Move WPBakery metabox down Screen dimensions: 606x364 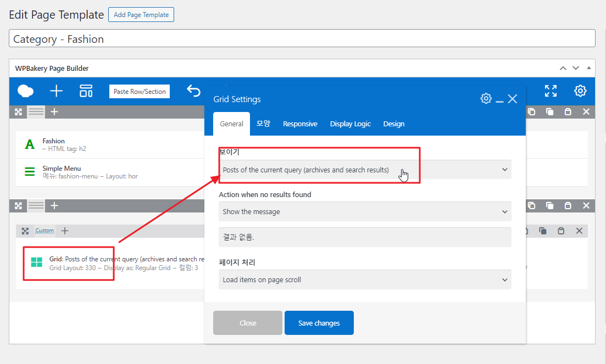[576, 68]
